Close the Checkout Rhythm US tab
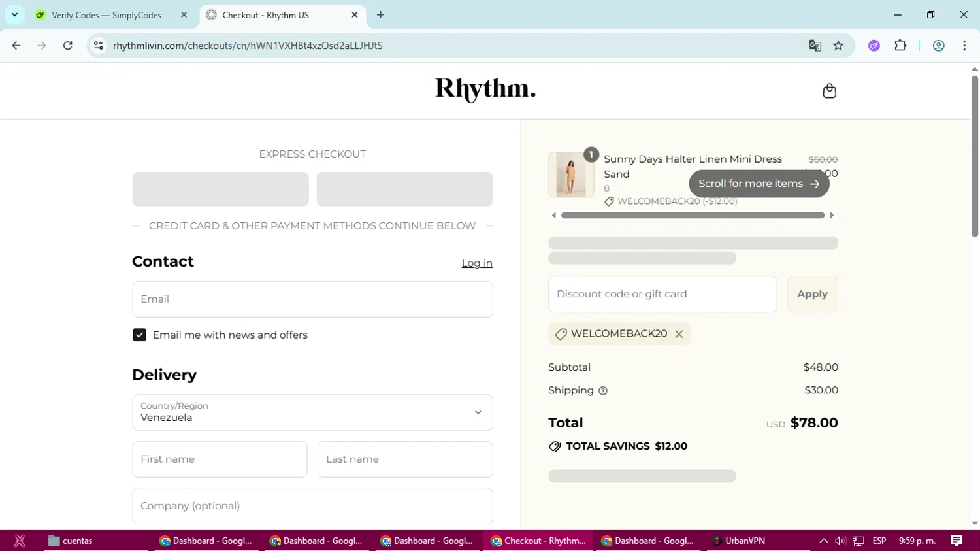980x551 pixels. [x=355, y=15]
